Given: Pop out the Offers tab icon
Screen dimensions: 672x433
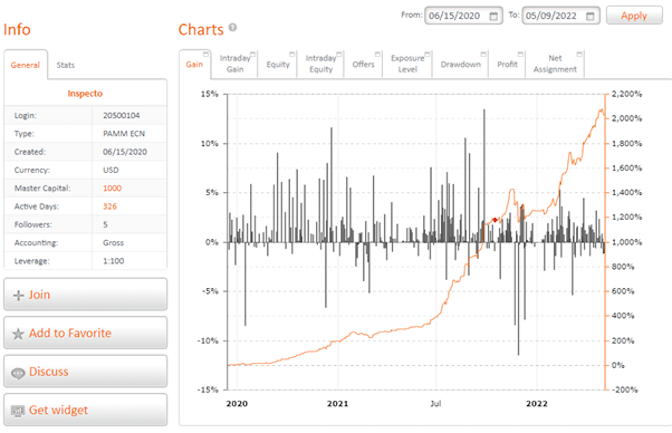Looking at the screenshot, I should click(378, 54).
